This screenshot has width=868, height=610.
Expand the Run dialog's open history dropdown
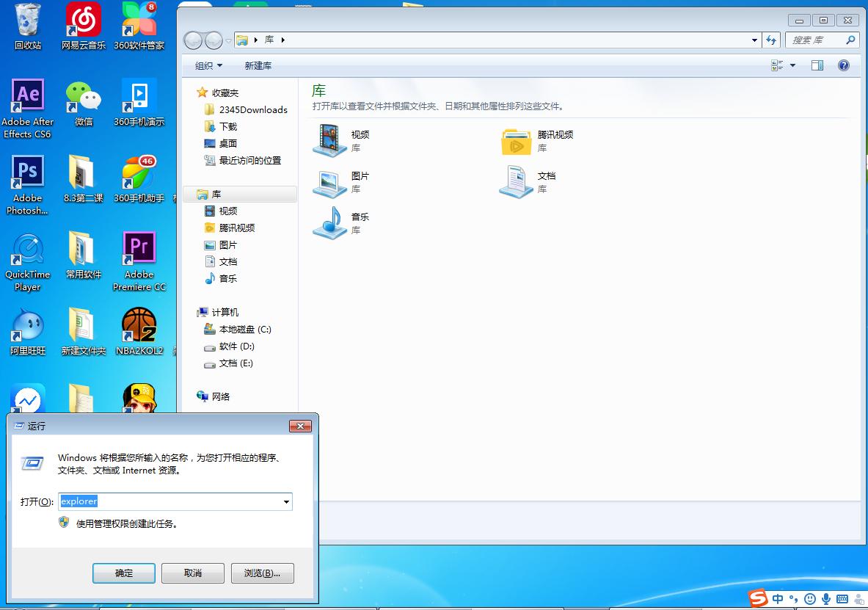285,501
